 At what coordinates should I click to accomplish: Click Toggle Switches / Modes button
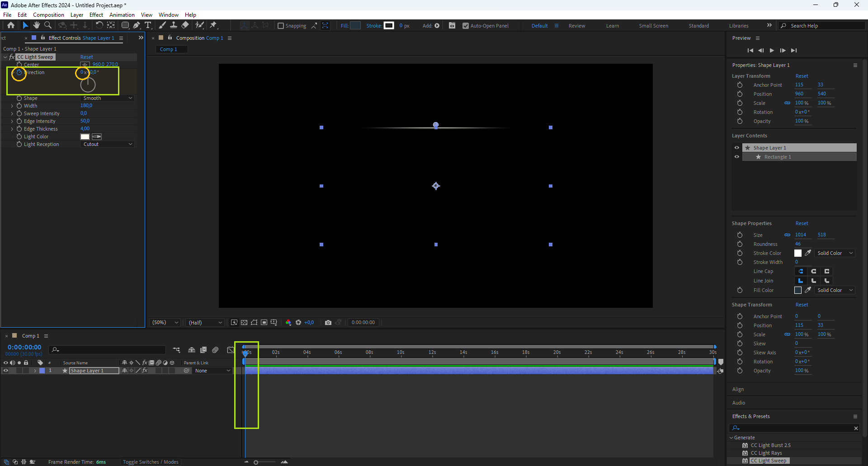151,462
